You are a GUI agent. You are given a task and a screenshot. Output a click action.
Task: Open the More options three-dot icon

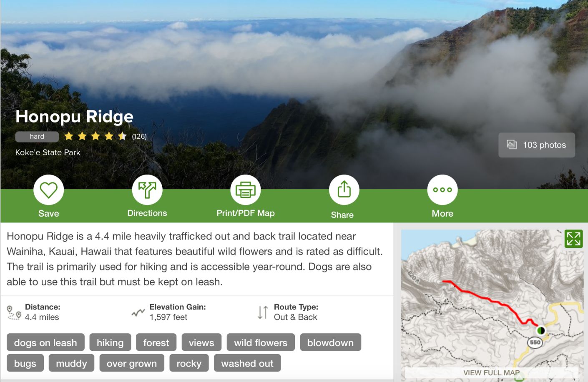click(x=442, y=190)
